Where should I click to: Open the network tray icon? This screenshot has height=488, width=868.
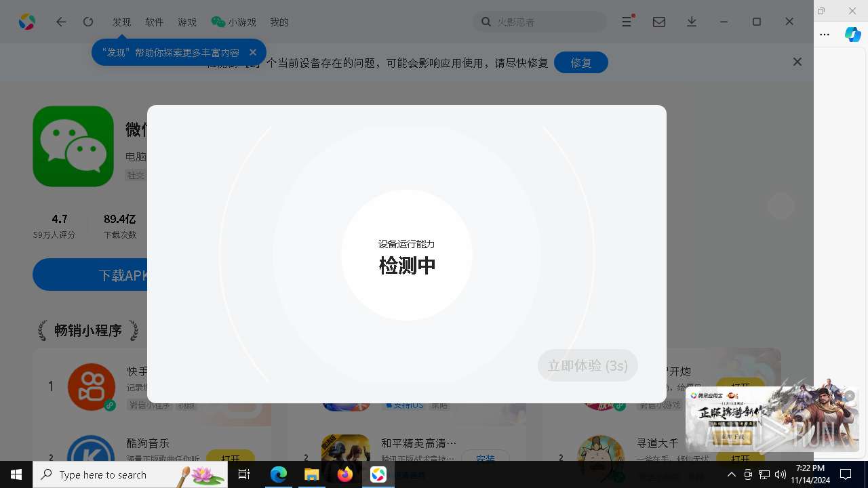pyautogui.click(x=764, y=474)
